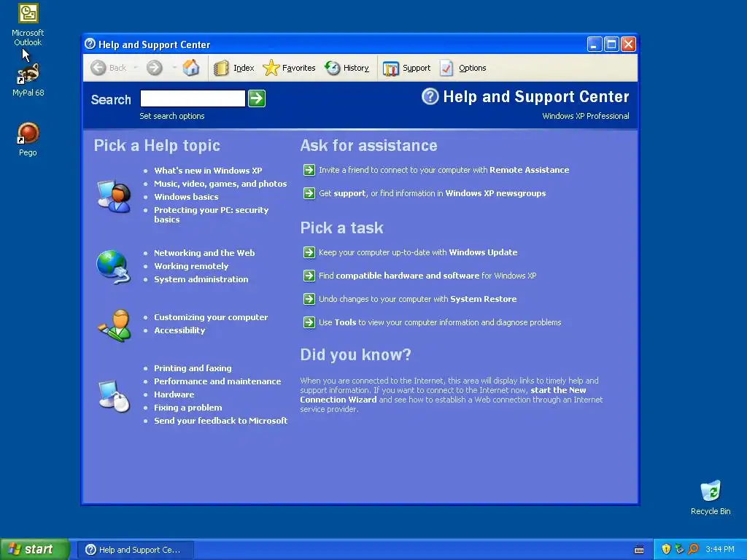
Task: Click Use Tools to view information link
Action: click(x=440, y=322)
